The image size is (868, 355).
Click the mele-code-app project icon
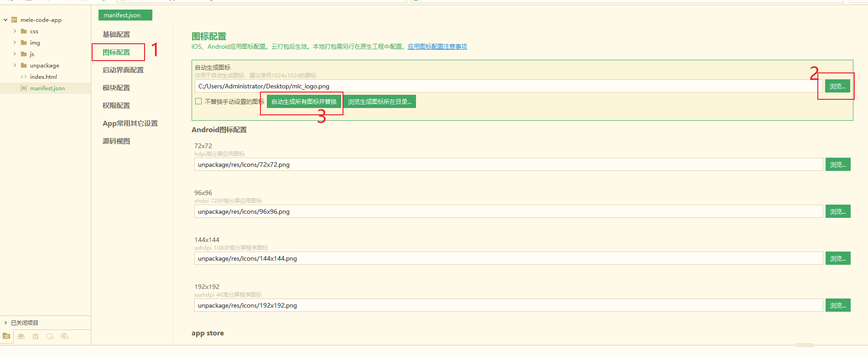pyautogui.click(x=14, y=20)
